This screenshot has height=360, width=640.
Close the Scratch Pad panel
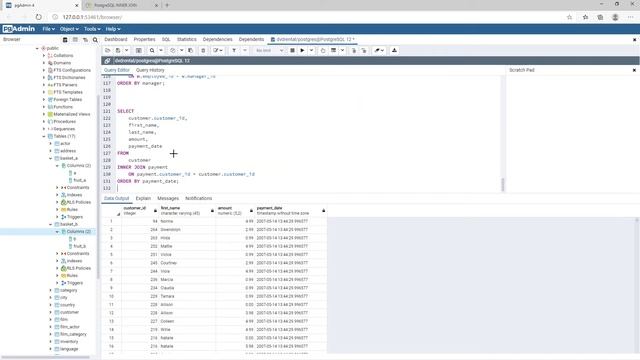point(634,70)
